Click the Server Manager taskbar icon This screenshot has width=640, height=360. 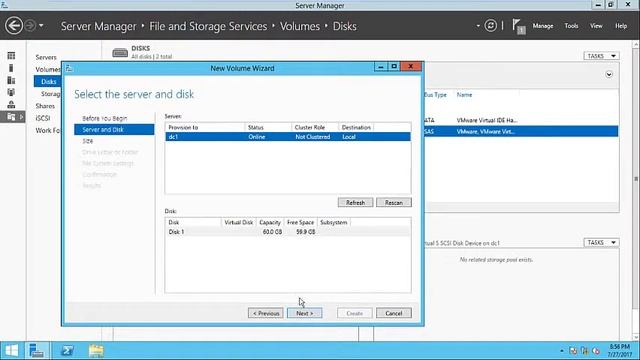36,351
